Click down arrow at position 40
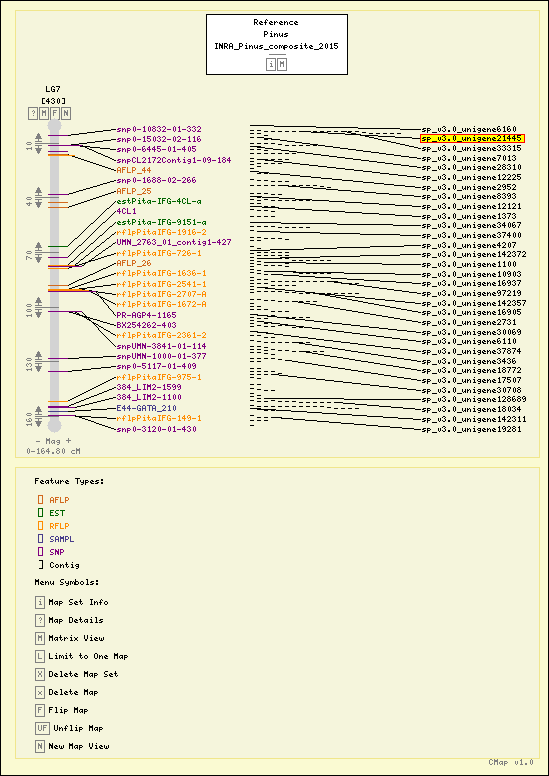The image size is (549, 776). [x=39, y=204]
